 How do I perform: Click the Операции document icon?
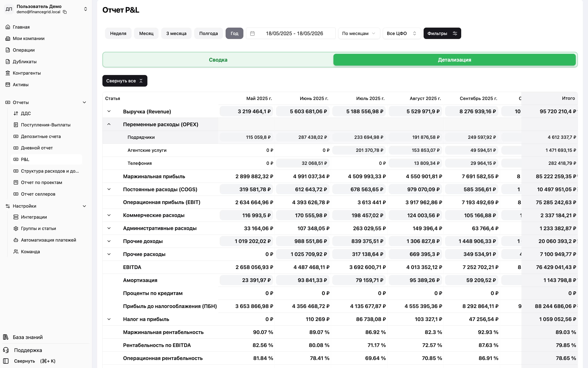(x=8, y=50)
